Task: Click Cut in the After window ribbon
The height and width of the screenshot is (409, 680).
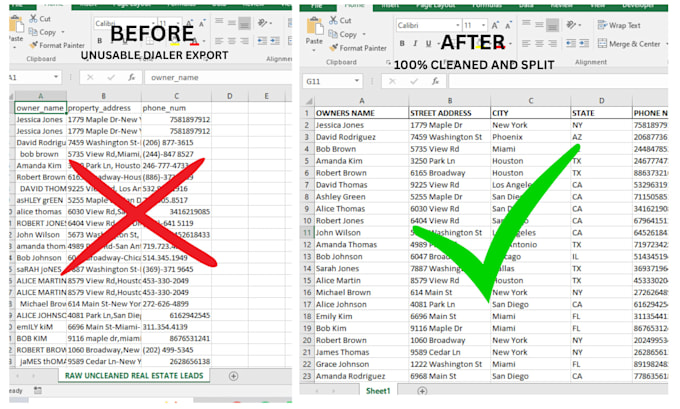Action: coord(340,20)
